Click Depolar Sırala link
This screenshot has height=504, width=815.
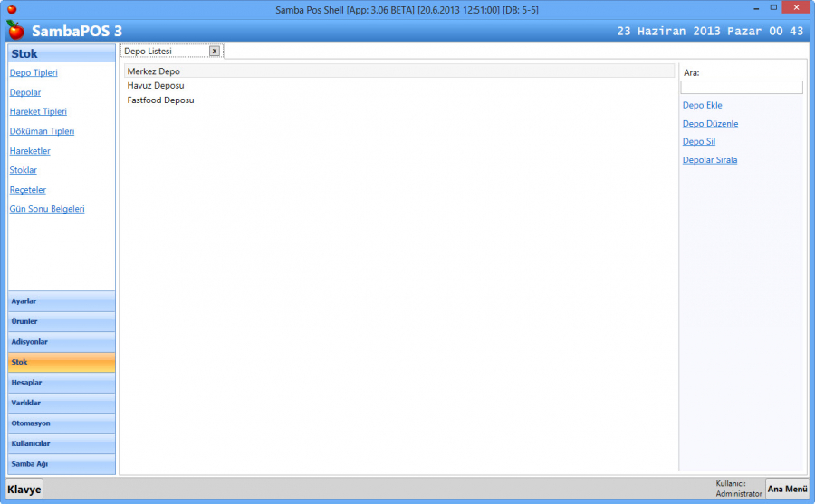click(x=709, y=160)
